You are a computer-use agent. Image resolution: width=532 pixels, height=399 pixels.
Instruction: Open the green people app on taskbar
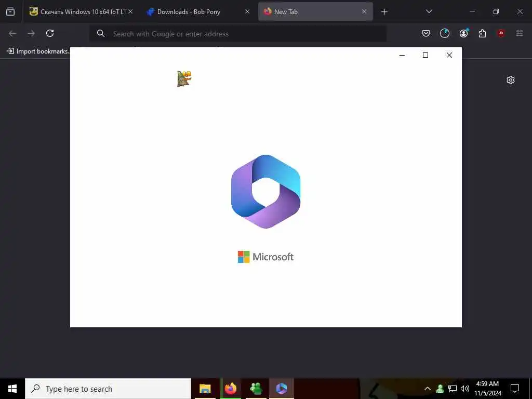(256, 389)
